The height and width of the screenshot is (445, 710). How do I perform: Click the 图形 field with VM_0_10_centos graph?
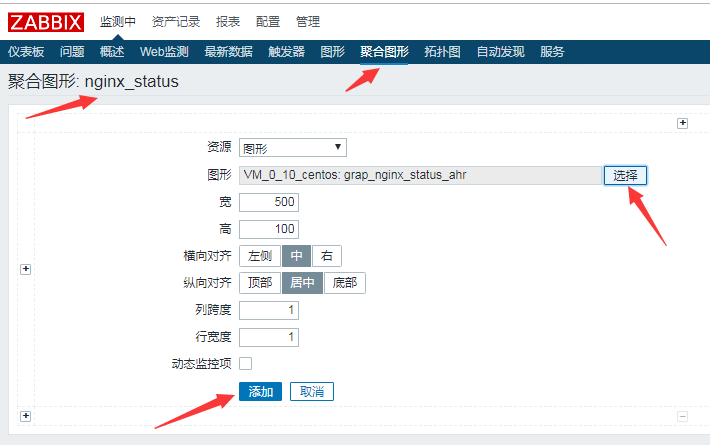tap(420, 176)
